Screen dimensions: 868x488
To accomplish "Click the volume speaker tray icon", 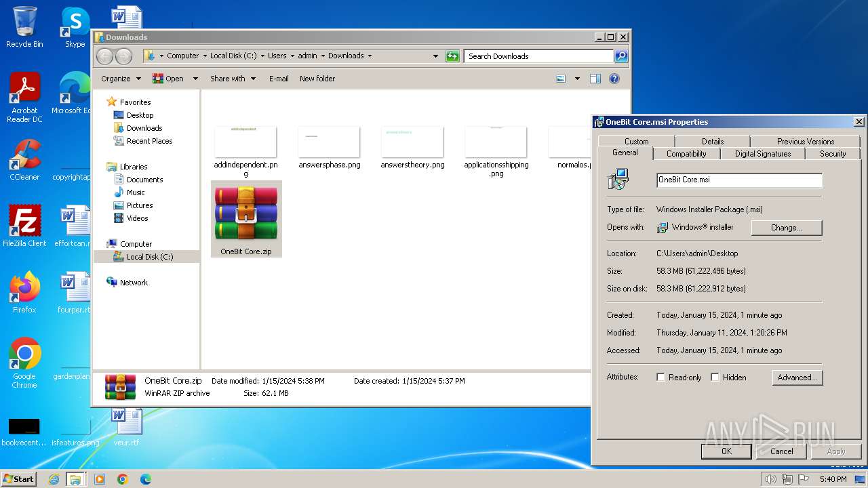I will tap(771, 479).
